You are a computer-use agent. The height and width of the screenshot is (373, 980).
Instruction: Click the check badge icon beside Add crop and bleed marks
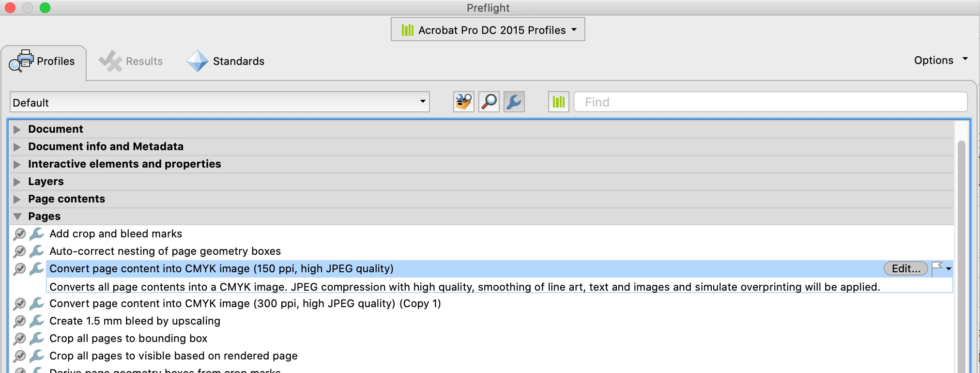pos(19,234)
